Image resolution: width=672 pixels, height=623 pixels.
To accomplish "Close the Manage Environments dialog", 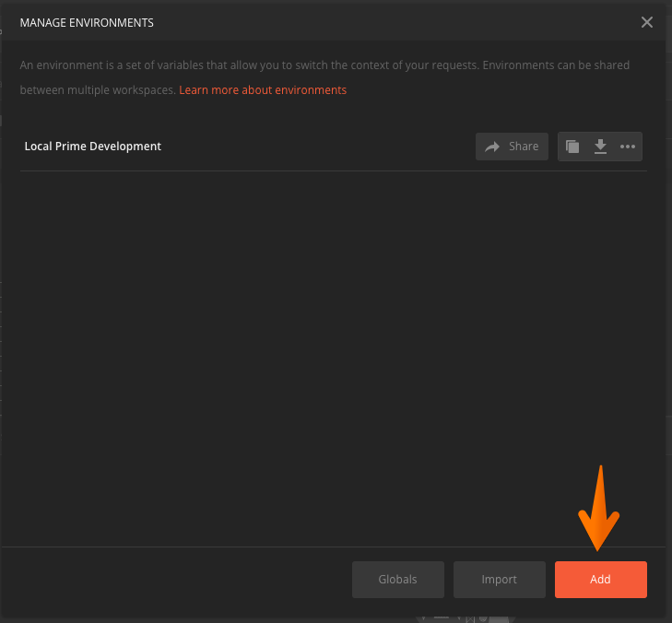I will tap(647, 22).
